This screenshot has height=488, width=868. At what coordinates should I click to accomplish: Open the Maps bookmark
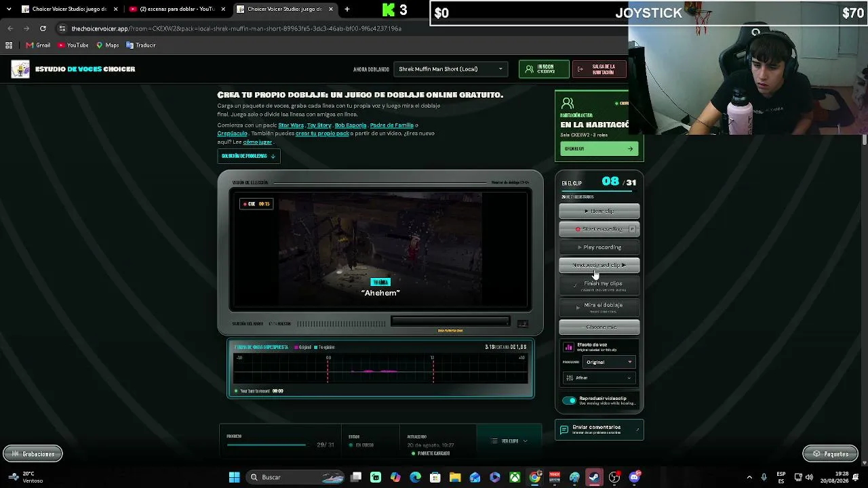pyautogui.click(x=108, y=45)
